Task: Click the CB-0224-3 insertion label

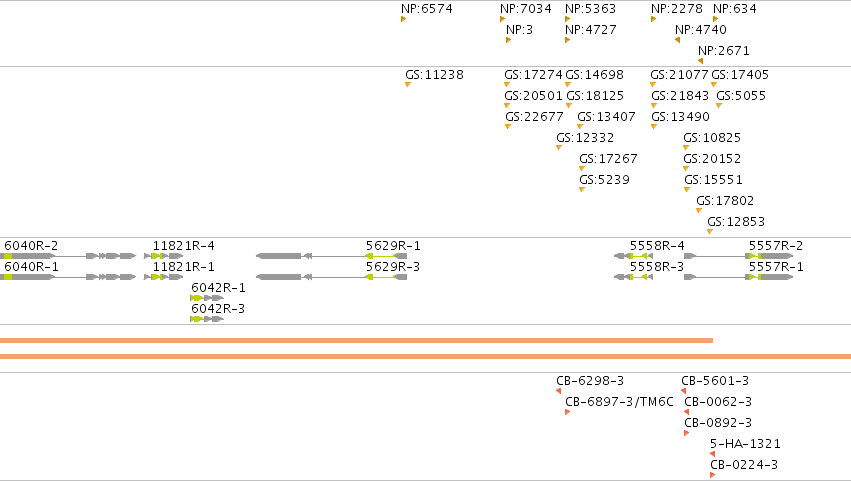Action: pos(744,465)
